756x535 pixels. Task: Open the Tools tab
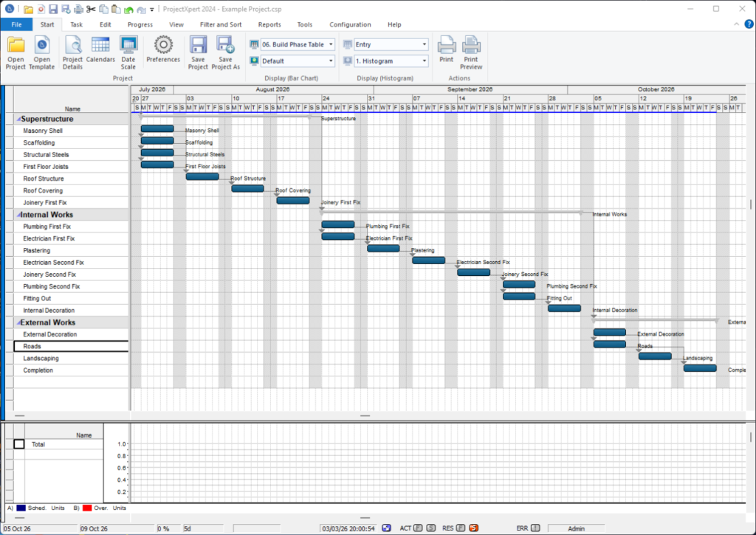point(305,24)
